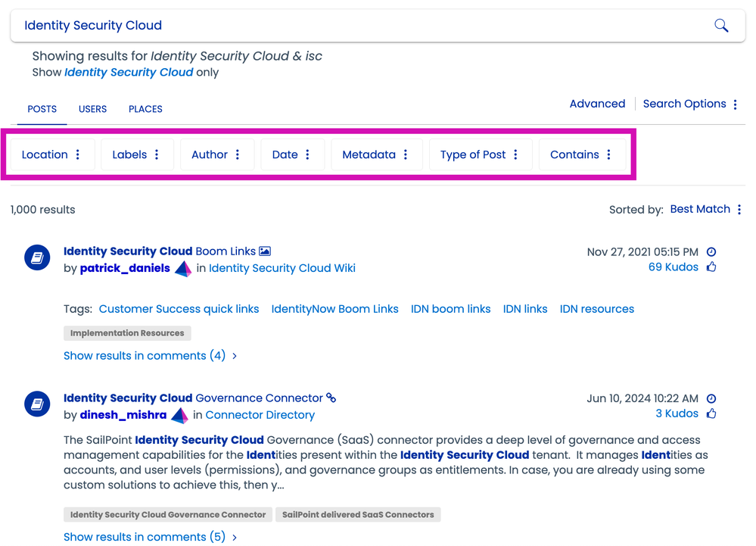Open the Advanced search link
Screen dimensions: 756x546
coord(597,104)
